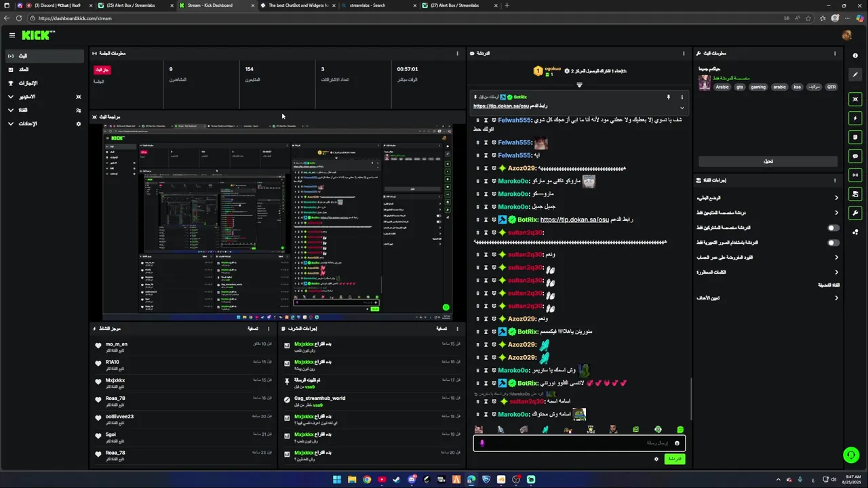This screenshot has height=488, width=868.
Task: Open the Achievements item in sidebar
Action: pos(44,83)
